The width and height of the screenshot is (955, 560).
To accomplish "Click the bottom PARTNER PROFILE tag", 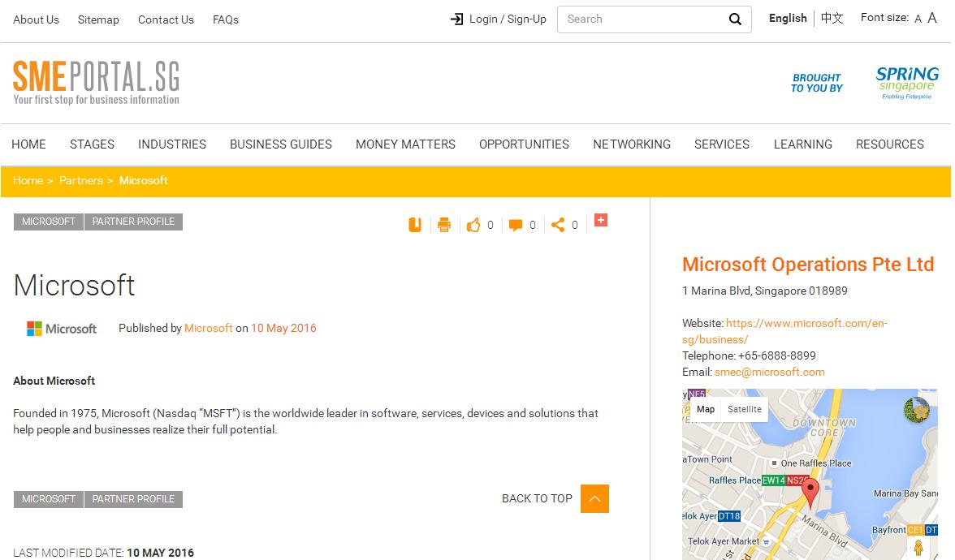I will tap(133, 499).
